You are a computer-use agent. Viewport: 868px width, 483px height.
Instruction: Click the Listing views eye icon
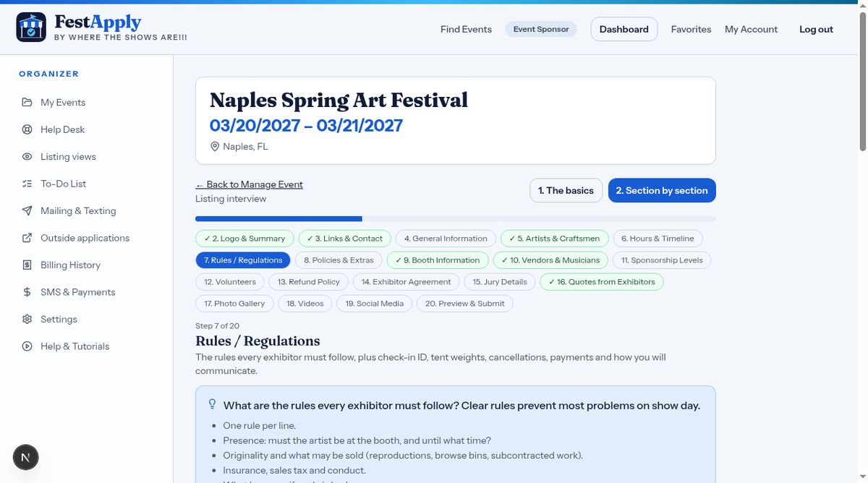27,157
